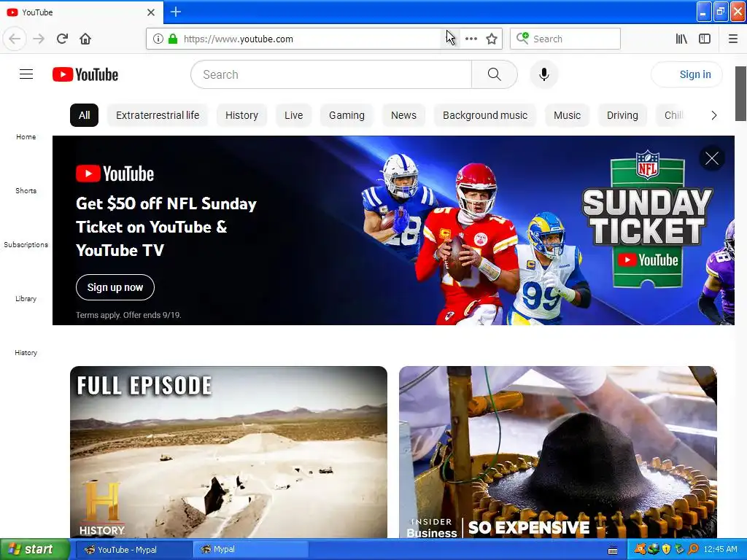
Task: Open the FULL EPISODE History video thumbnail
Action: point(228,452)
